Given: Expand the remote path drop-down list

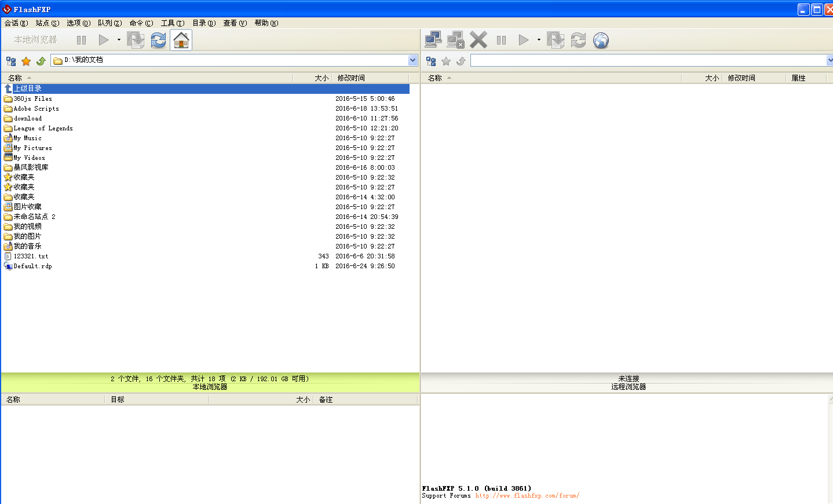Looking at the screenshot, I should pyautogui.click(x=830, y=60).
